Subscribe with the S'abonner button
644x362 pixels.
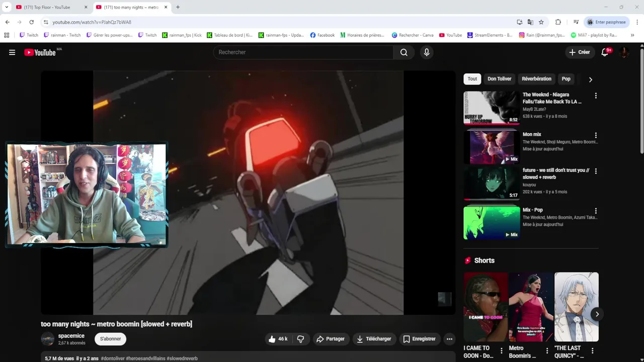tap(110, 339)
